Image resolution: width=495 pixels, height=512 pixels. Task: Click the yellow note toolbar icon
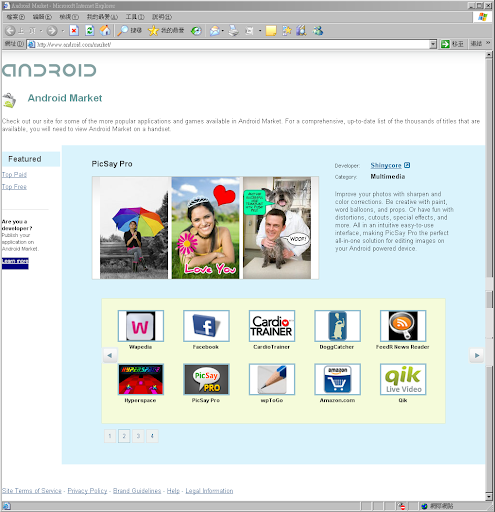[x=271, y=31]
